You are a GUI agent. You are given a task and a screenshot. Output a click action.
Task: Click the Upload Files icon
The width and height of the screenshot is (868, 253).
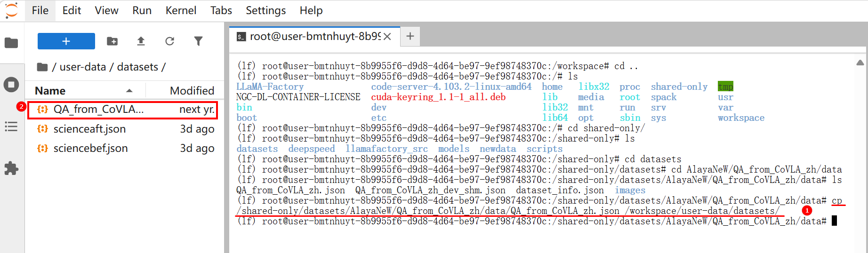click(x=141, y=41)
